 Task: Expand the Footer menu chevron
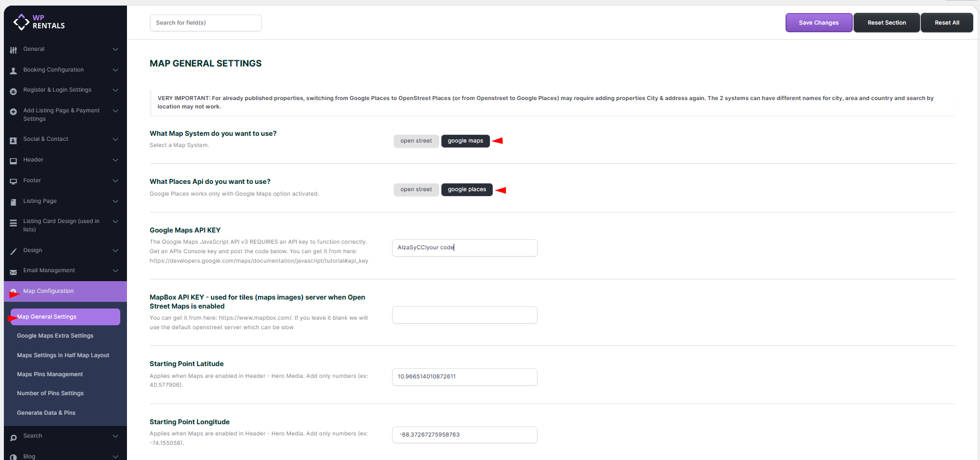coord(115,181)
